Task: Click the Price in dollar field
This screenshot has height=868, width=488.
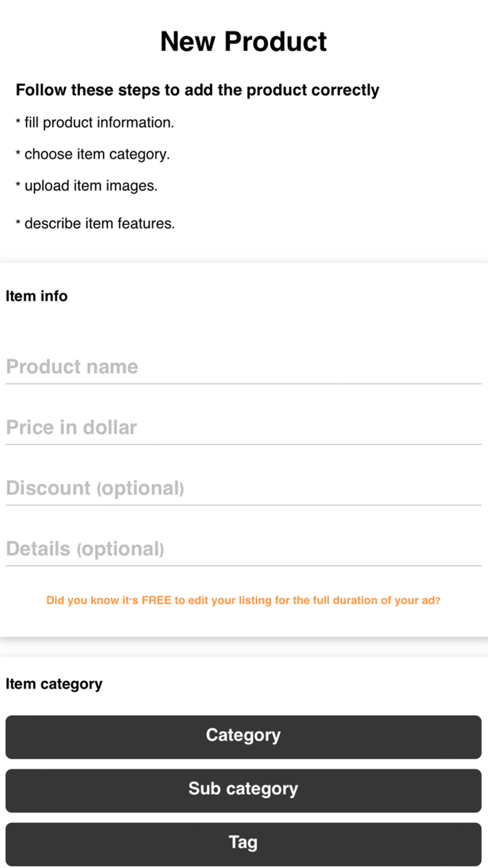Action: coord(243,427)
